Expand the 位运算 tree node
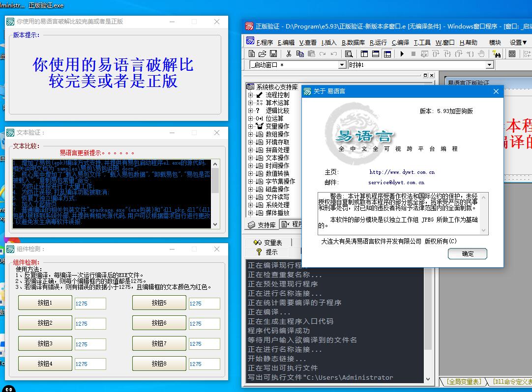The image size is (532, 392). [x=250, y=118]
